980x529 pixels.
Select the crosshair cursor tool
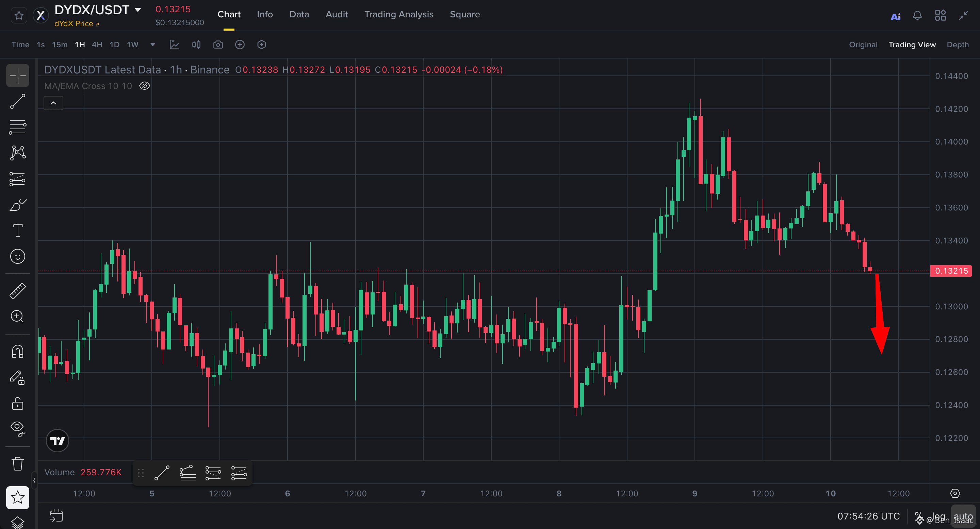pyautogui.click(x=17, y=75)
